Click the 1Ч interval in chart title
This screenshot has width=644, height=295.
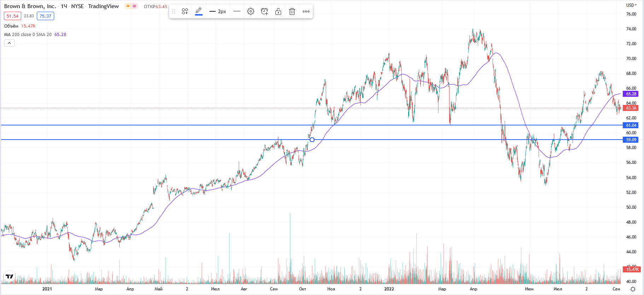click(64, 6)
